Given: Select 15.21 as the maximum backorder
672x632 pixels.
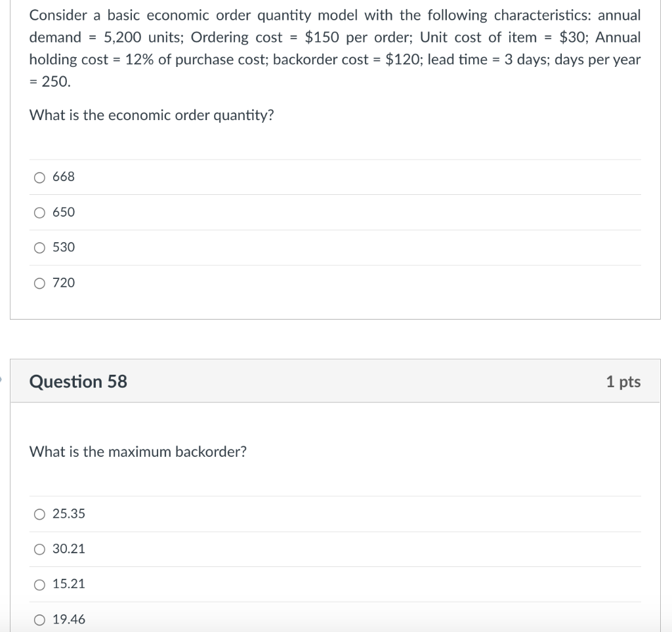Looking at the screenshot, I should pos(39,583).
